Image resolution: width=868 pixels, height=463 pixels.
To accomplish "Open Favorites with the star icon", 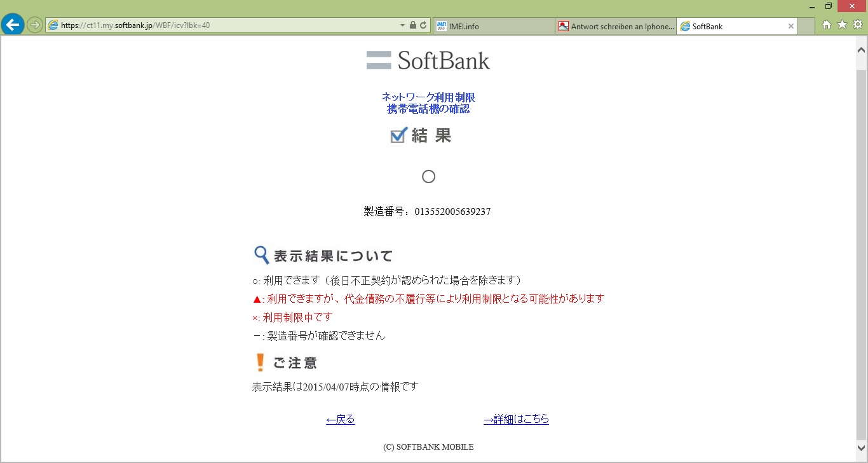I will click(x=842, y=25).
